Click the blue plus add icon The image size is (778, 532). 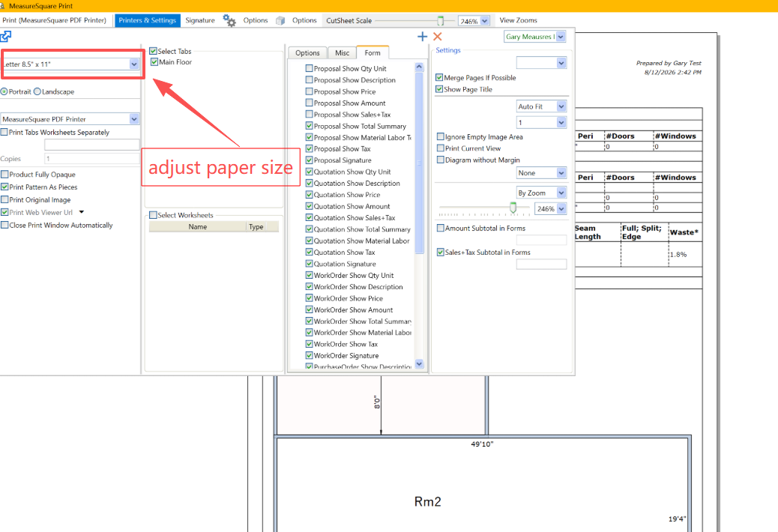422,36
